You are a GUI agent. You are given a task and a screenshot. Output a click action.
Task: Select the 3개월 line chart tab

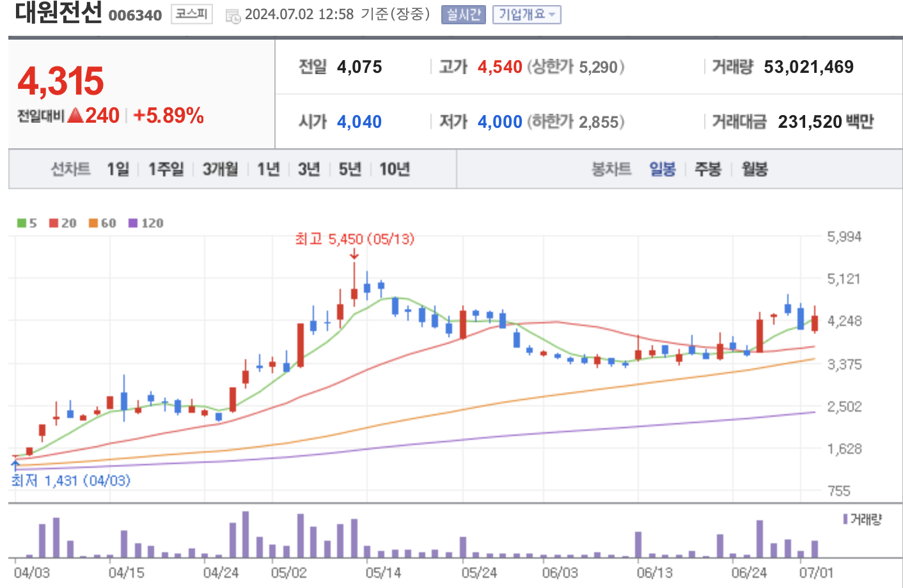pos(220,169)
